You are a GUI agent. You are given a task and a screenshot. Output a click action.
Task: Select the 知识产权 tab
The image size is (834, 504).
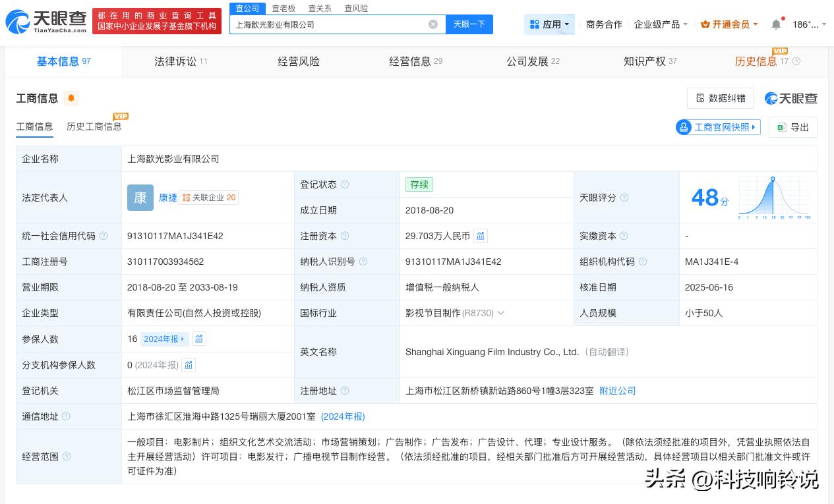pyautogui.click(x=650, y=61)
